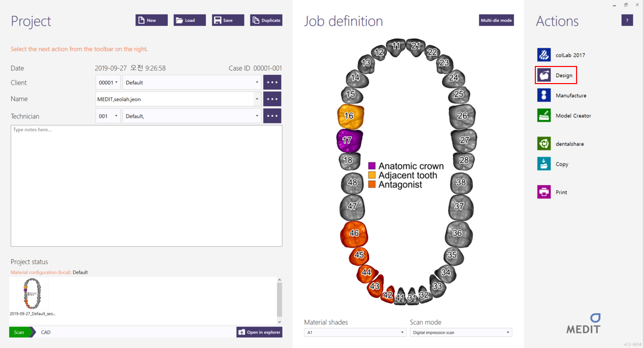Select tooth 26 on the chart
Image resolution: width=644 pixels, height=348 pixels.
point(462,116)
